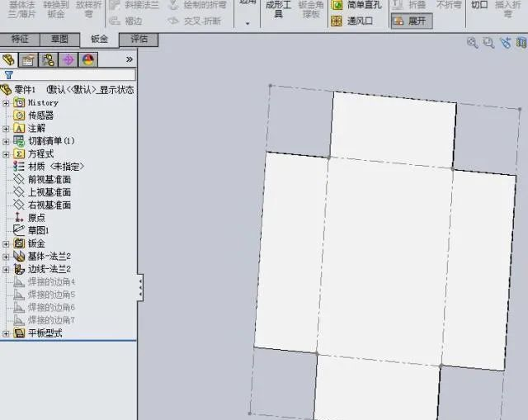Viewport: 528px width, 420px height.
Task: Open the DisplayManager color ball icon
Action: tap(88, 60)
